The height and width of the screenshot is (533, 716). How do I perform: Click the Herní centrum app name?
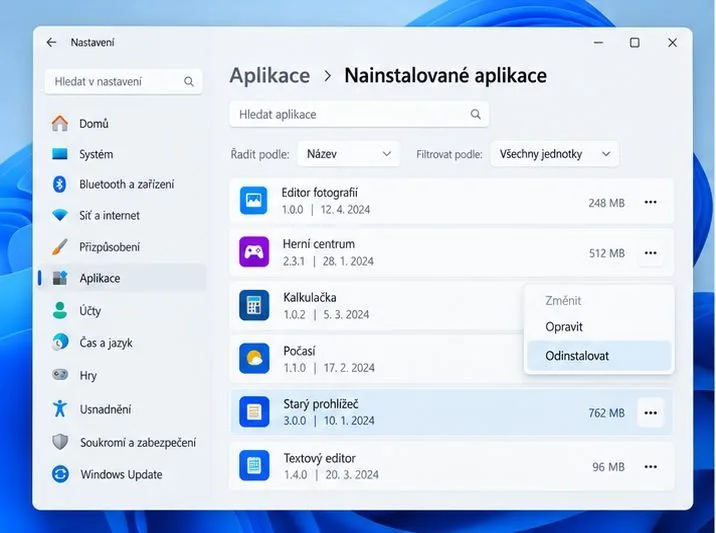click(319, 244)
